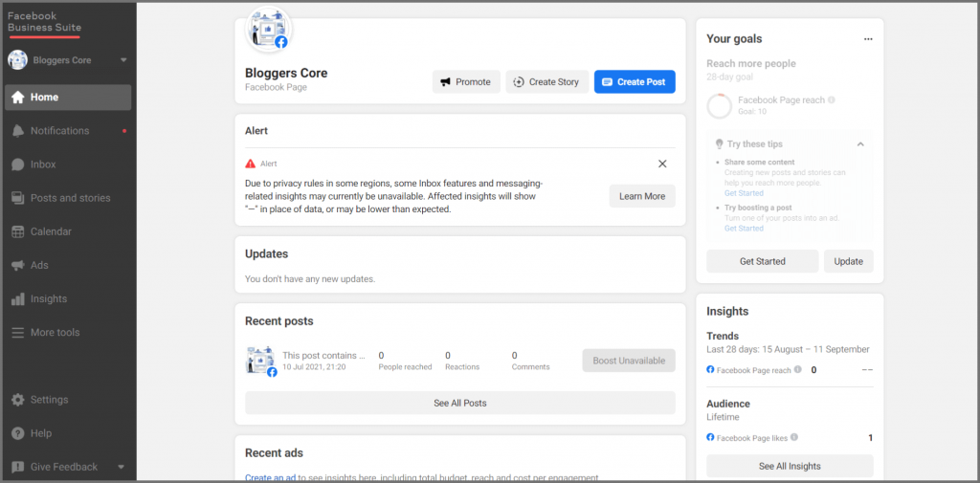Image resolution: width=980 pixels, height=483 pixels.
Task: Click the Create Story button
Action: pos(546,82)
